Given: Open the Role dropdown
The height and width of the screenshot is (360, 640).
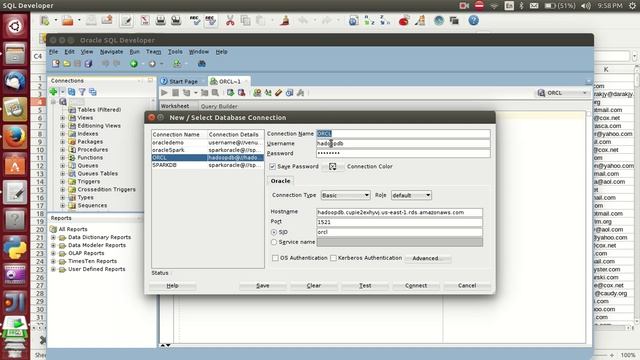Looking at the screenshot, I should (411, 195).
